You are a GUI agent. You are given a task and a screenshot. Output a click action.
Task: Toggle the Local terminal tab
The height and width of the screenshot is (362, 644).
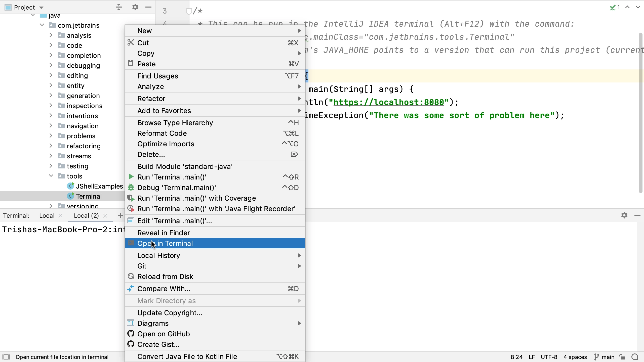[x=47, y=216]
